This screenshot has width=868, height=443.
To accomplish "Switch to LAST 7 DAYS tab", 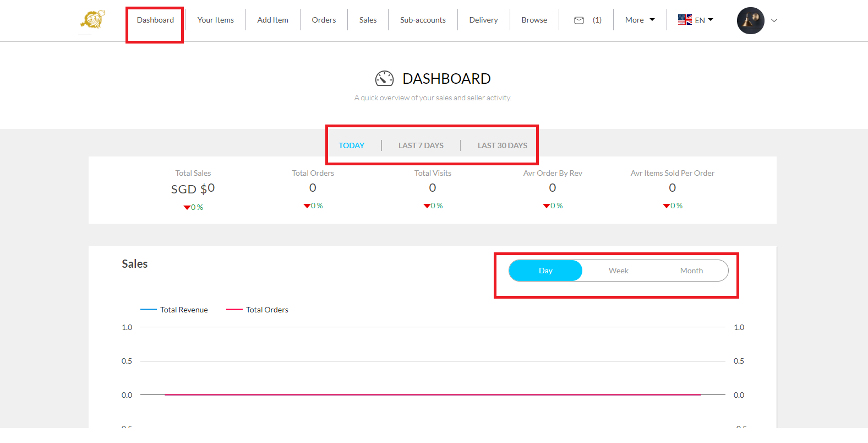I will 421,145.
